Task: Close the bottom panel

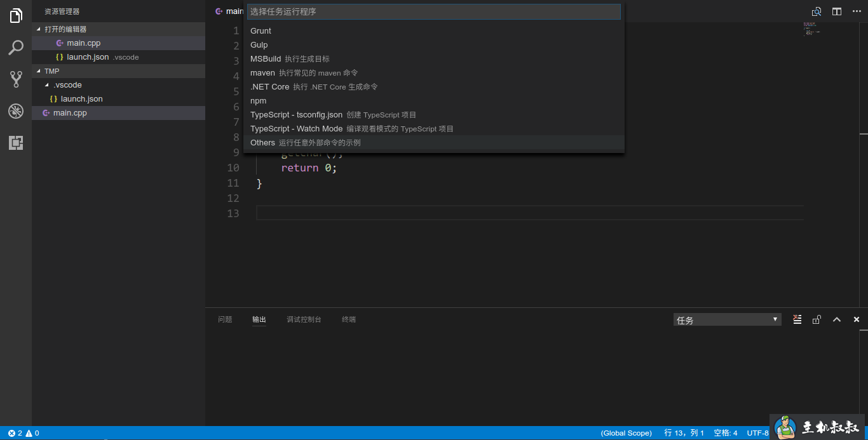Action: point(857,319)
